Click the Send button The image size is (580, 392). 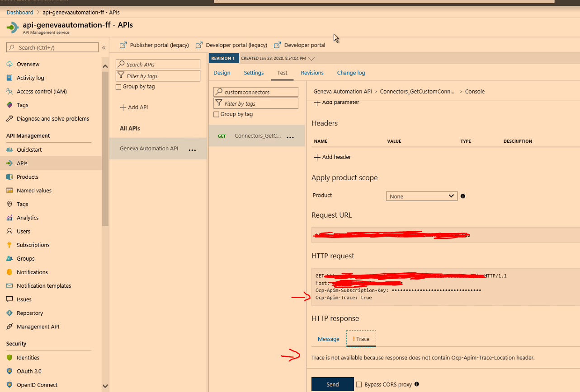click(x=332, y=384)
